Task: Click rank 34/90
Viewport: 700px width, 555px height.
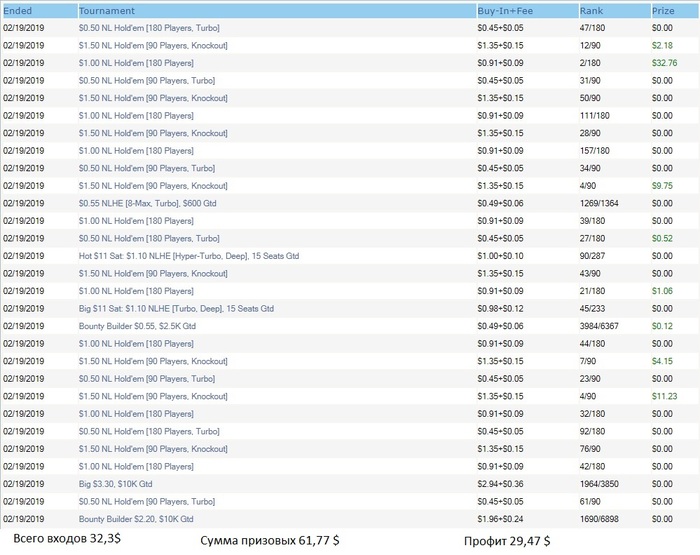Action: point(590,168)
